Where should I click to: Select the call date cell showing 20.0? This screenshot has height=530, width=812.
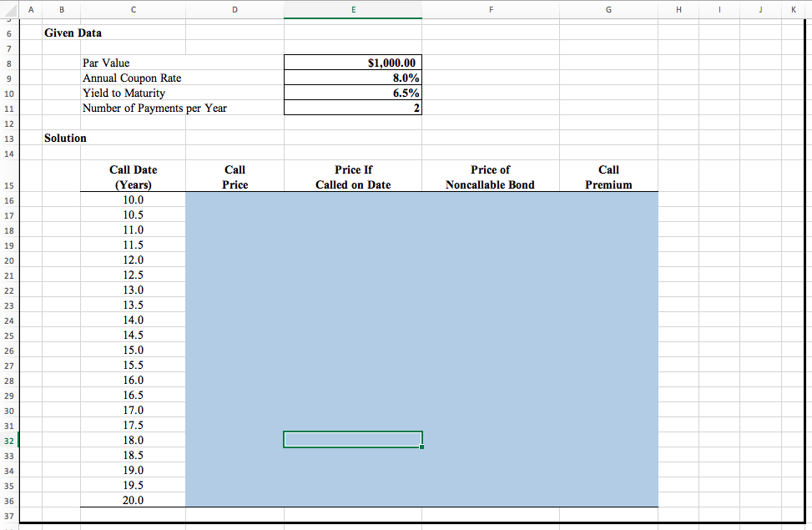133,500
